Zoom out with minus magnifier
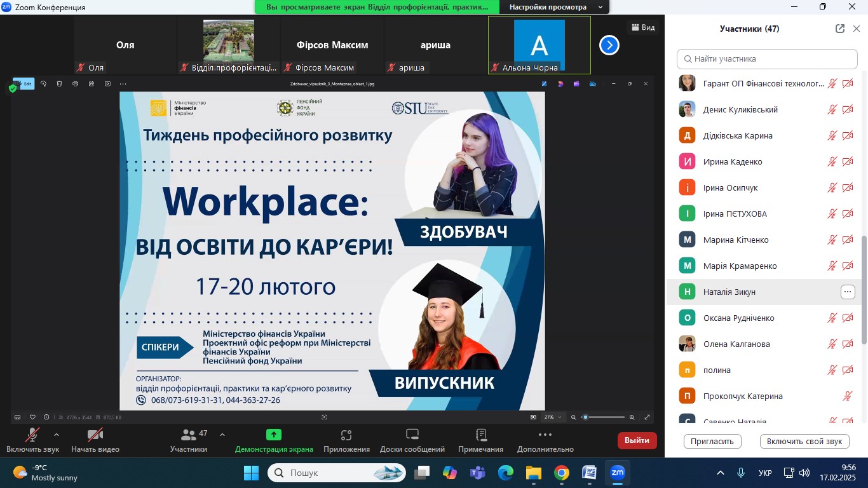This screenshot has height=488, width=868. click(x=574, y=417)
